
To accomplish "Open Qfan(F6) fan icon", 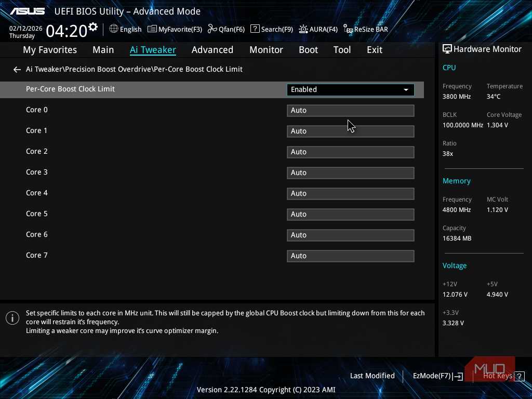I will tap(212, 29).
